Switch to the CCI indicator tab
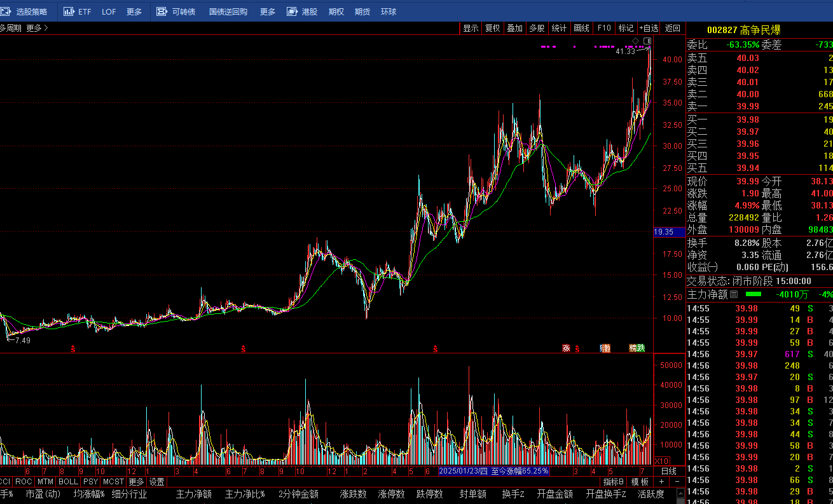This screenshot has height=504, width=833. click(x=6, y=482)
